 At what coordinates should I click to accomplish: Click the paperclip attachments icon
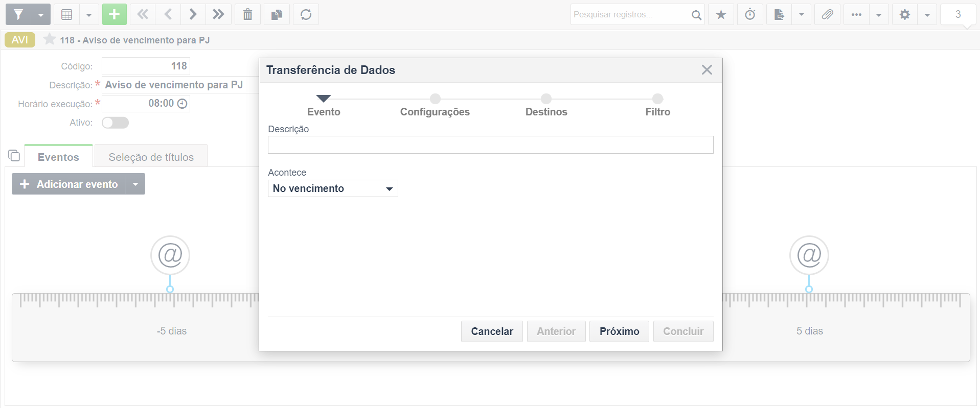click(x=827, y=14)
